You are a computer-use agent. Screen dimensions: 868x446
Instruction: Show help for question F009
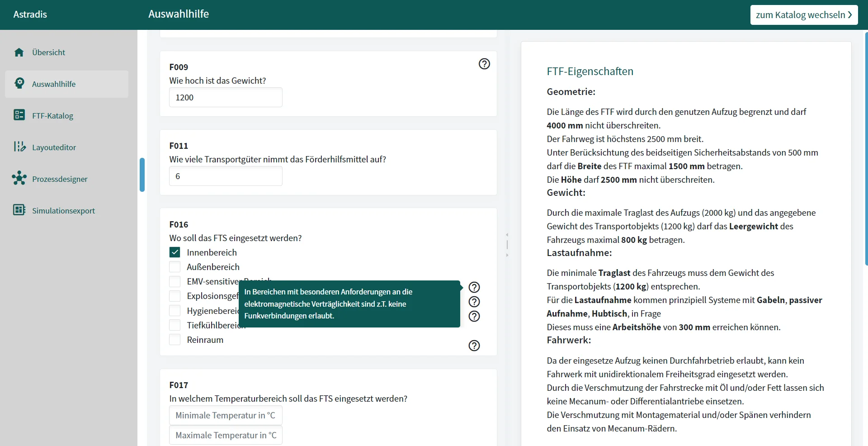[x=484, y=64]
